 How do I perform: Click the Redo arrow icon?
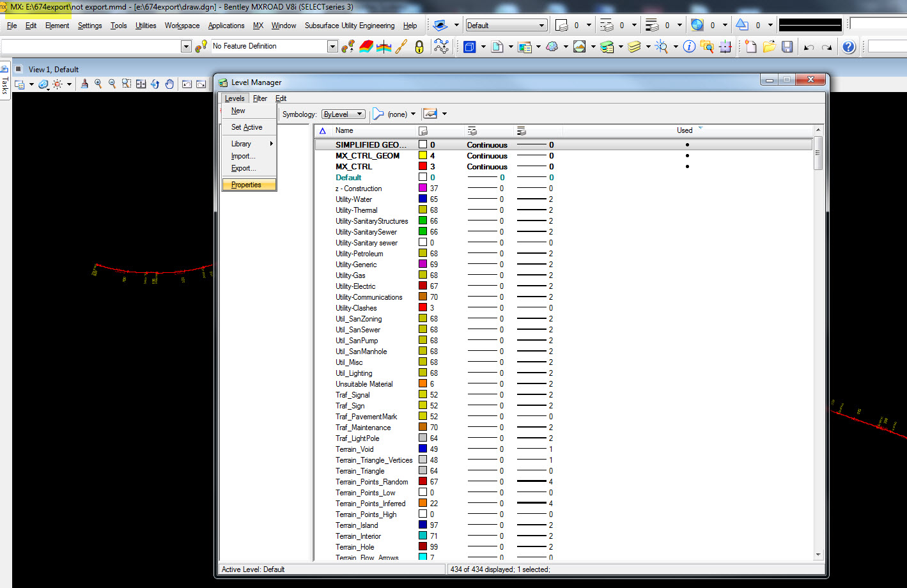tap(826, 47)
